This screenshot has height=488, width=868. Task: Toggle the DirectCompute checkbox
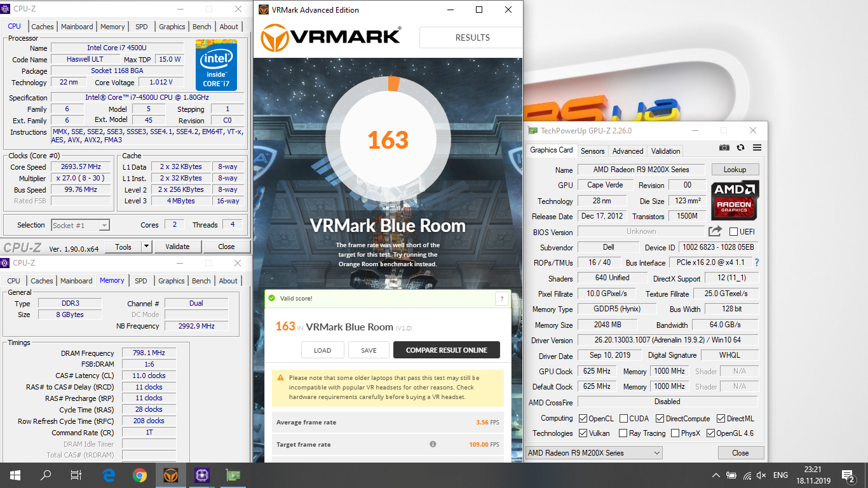pyautogui.click(x=660, y=418)
